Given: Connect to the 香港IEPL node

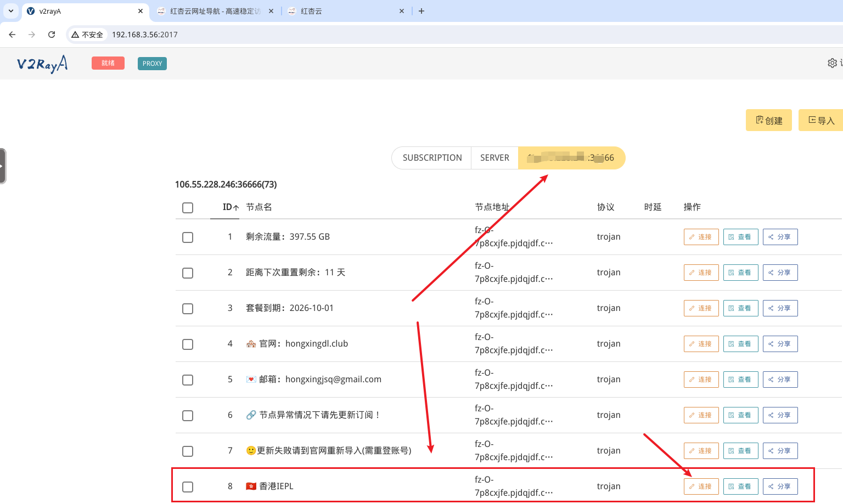Looking at the screenshot, I should (x=701, y=486).
